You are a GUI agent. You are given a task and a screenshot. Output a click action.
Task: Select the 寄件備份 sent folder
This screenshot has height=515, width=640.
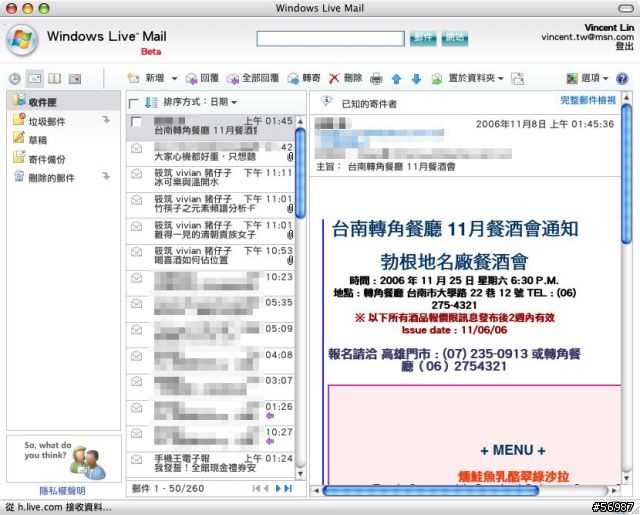tap(47, 159)
